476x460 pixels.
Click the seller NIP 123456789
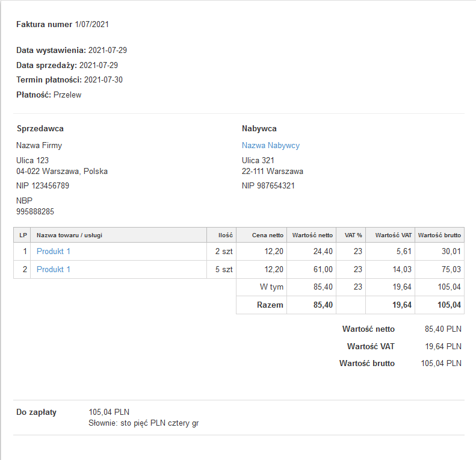pyautogui.click(x=43, y=186)
